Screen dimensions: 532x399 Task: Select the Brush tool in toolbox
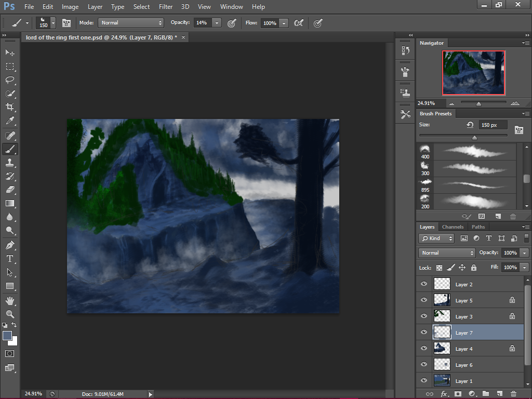(x=10, y=149)
